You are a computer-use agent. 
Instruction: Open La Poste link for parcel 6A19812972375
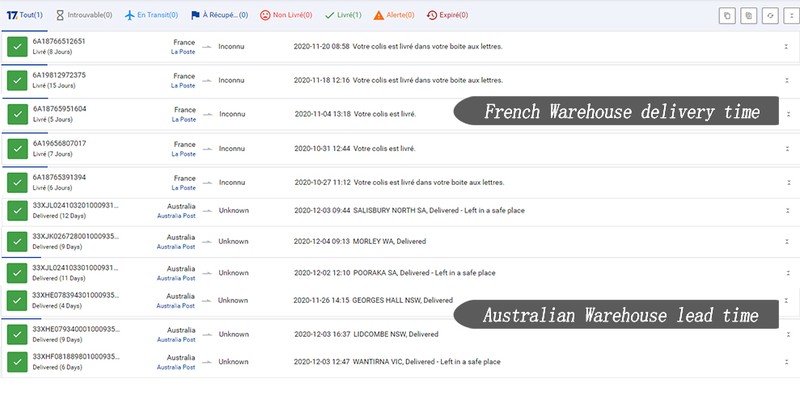[183, 86]
